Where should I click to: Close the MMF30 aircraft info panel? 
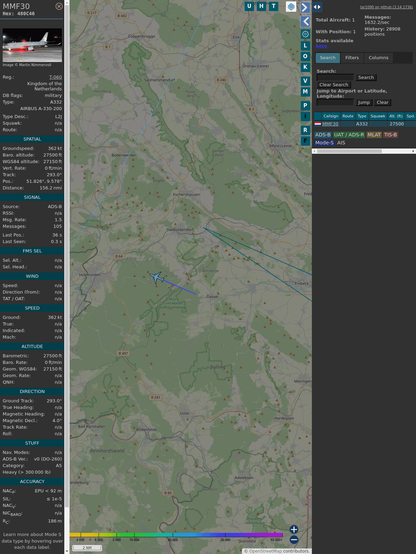59,6
